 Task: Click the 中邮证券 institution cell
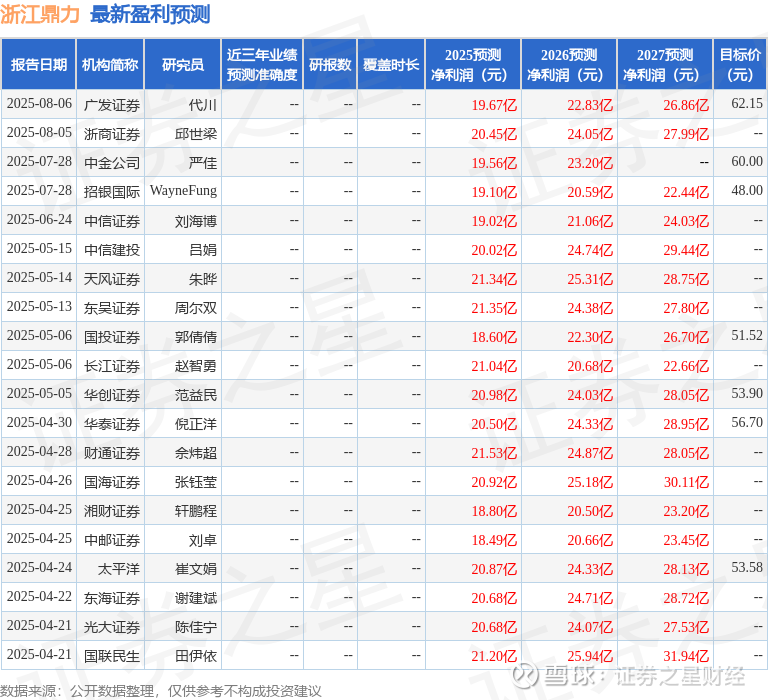pos(112,539)
